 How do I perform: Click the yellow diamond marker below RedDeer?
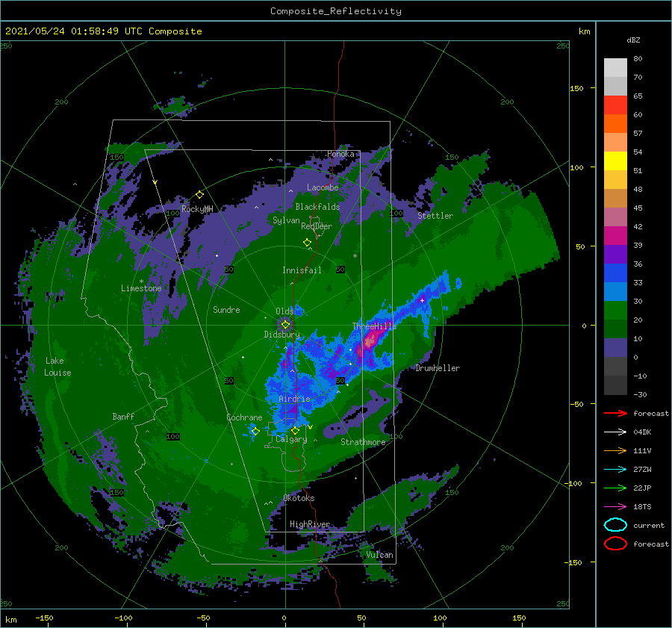(307, 243)
